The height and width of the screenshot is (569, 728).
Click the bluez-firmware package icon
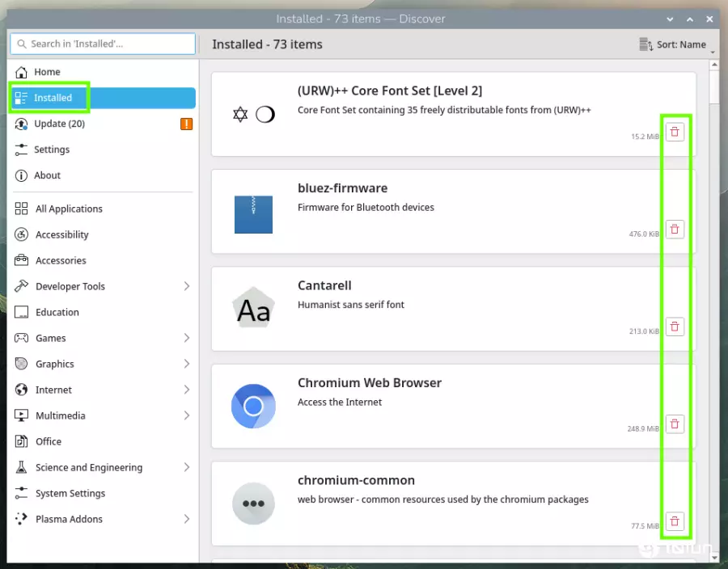(x=253, y=214)
